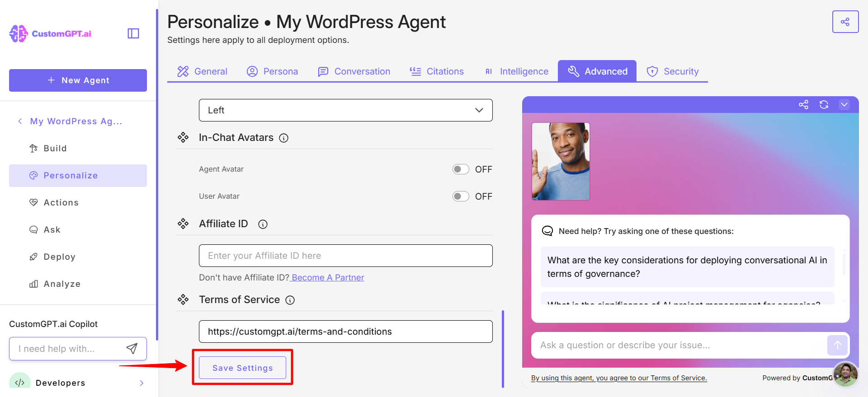Click the Terms of Service info icon
868x397 pixels.
(290, 300)
